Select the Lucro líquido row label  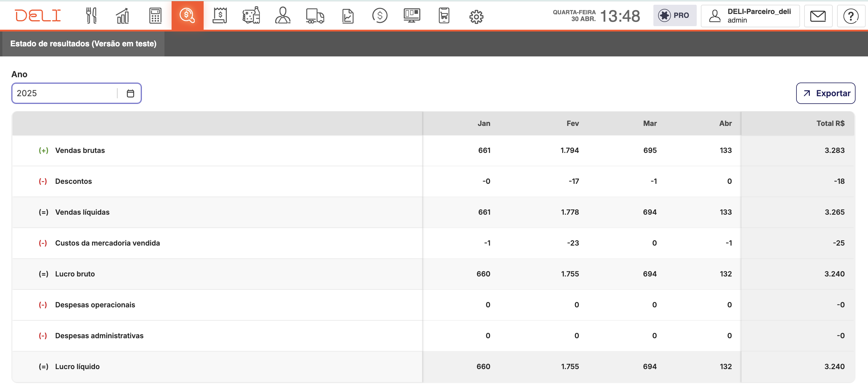click(x=77, y=366)
